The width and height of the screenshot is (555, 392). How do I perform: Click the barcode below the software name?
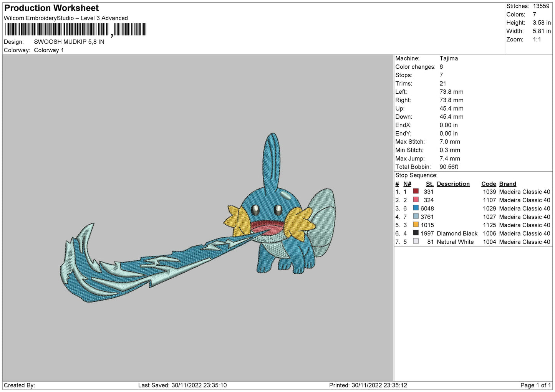(x=76, y=30)
